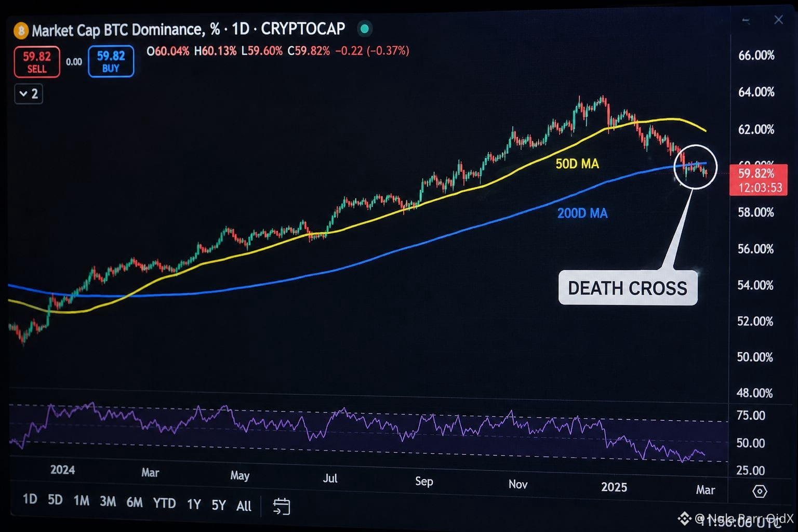Click the 2024 label on time axis
Screen dimensions: 798x532
pos(63,470)
